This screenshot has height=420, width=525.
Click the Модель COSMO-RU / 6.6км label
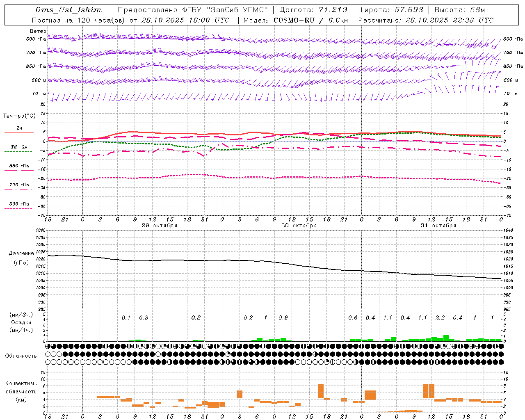point(296,20)
